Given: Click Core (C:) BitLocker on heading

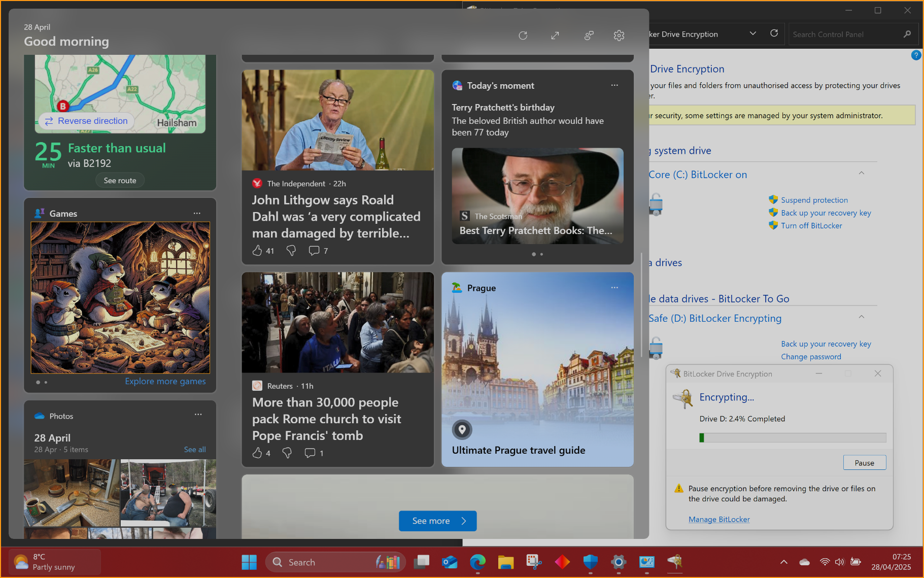Looking at the screenshot, I should (x=698, y=175).
